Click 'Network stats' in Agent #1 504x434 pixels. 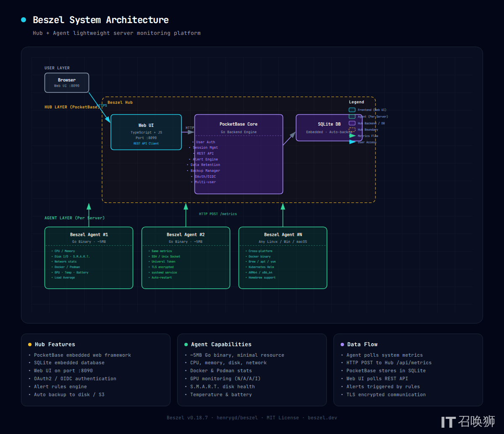(x=66, y=262)
